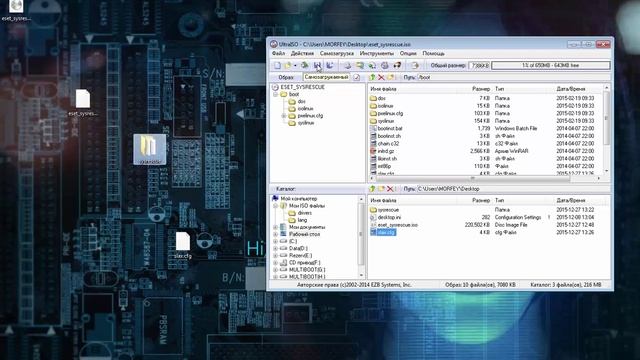The height and width of the screenshot is (360, 640).
Task: Click the Make CD image toolbar icon
Action: tap(347, 65)
